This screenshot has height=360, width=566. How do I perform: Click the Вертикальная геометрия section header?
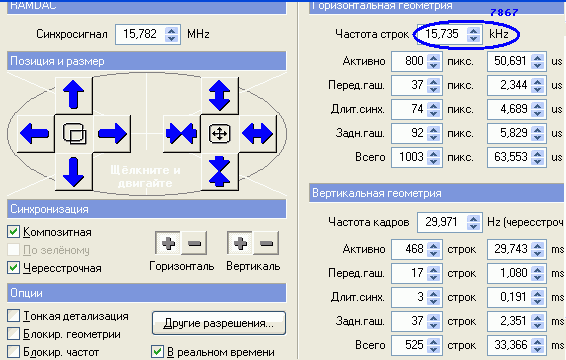click(437, 193)
